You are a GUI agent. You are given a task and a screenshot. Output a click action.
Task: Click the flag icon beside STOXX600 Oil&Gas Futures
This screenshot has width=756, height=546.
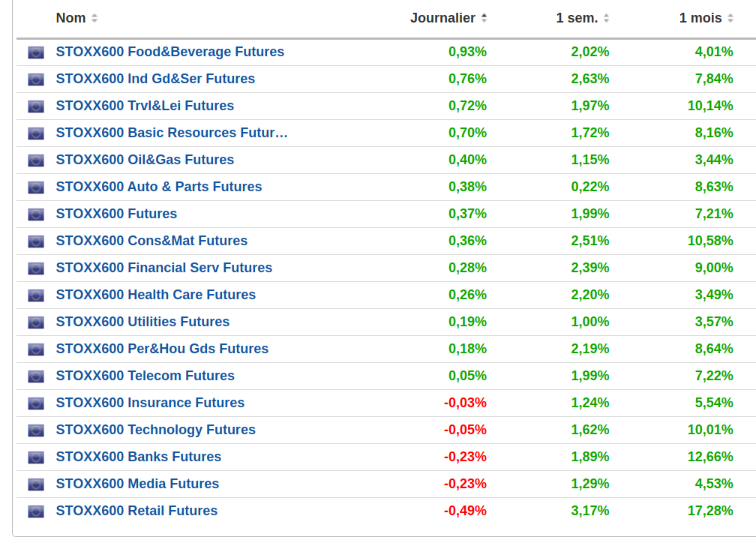click(36, 160)
